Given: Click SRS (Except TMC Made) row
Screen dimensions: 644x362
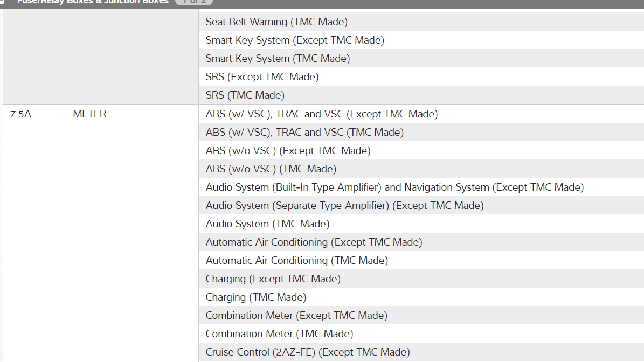Looking at the screenshot, I should [262, 77].
